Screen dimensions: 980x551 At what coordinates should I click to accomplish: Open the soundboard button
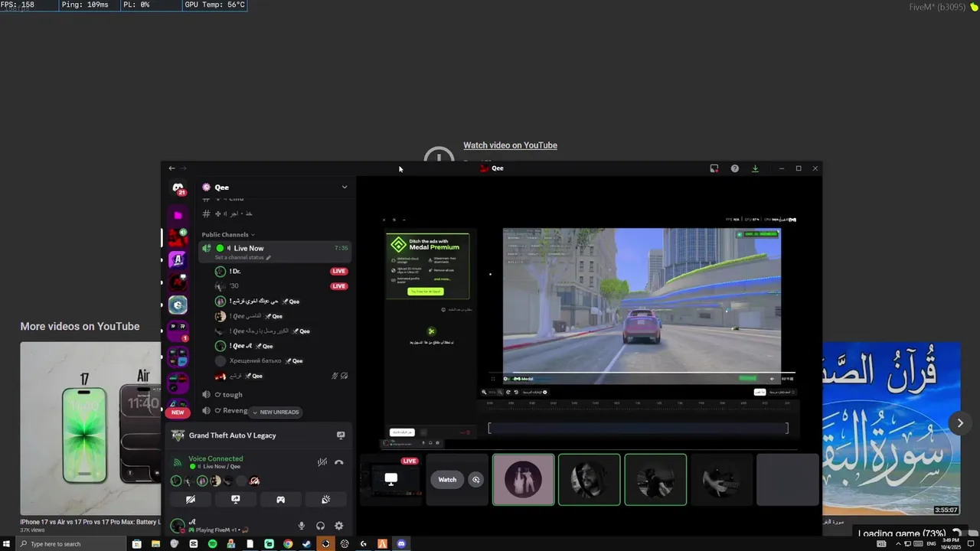[325, 499]
